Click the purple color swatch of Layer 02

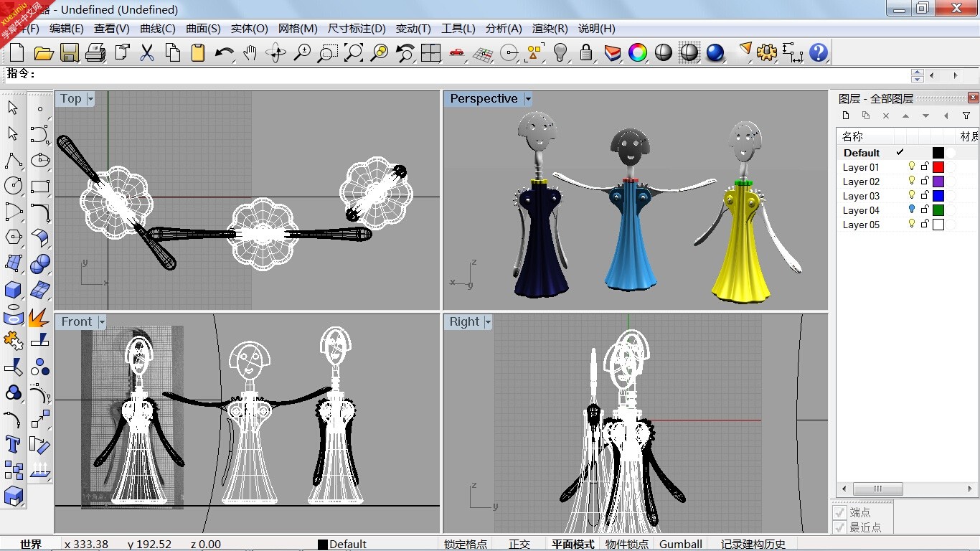tap(938, 181)
